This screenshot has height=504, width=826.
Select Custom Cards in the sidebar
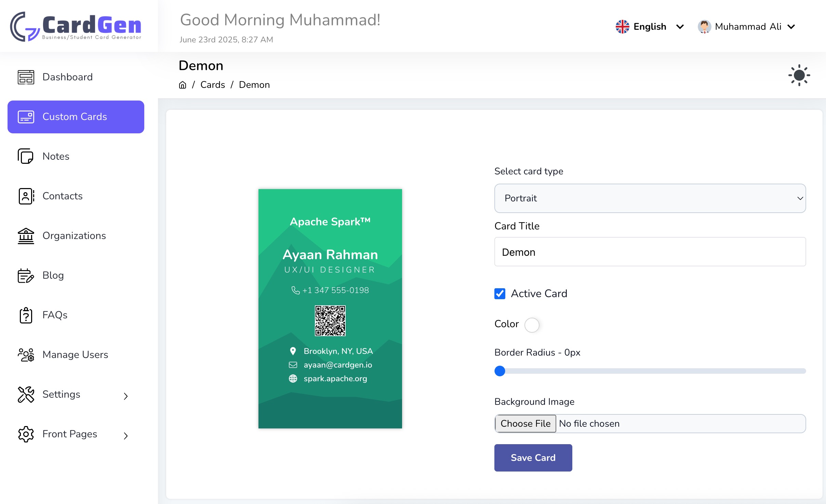[x=76, y=117]
